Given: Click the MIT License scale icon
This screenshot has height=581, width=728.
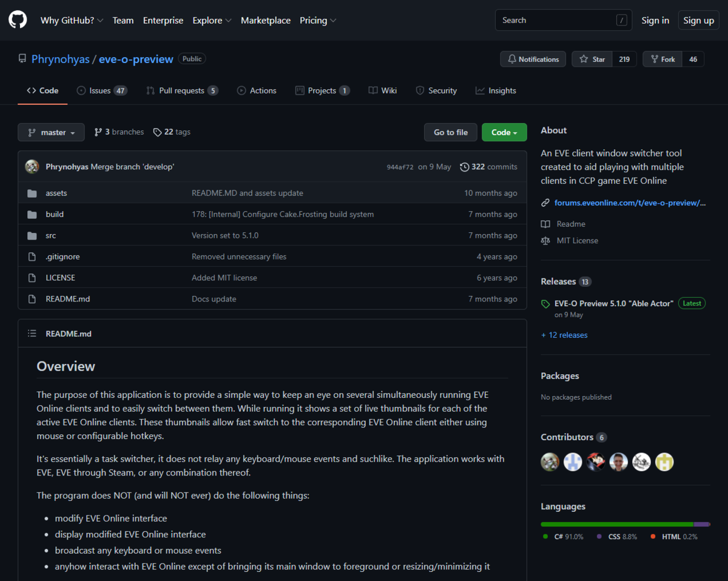Looking at the screenshot, I should coord(545,240).
